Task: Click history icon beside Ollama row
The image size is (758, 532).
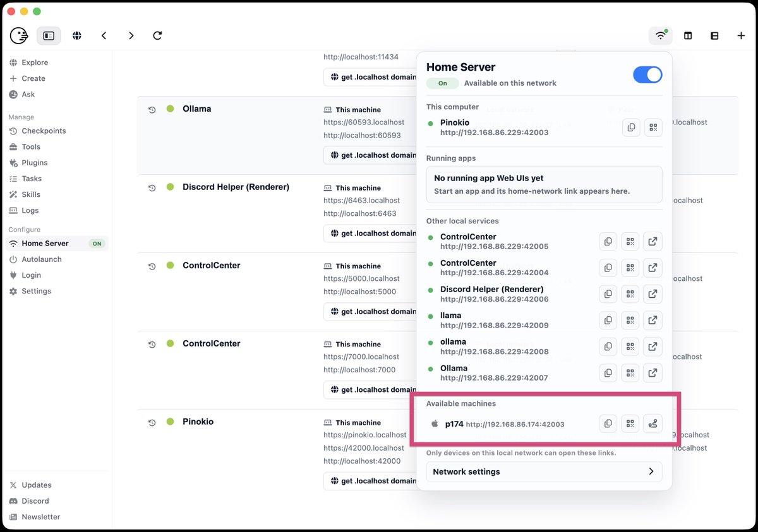Action: (x=152, y=110)
